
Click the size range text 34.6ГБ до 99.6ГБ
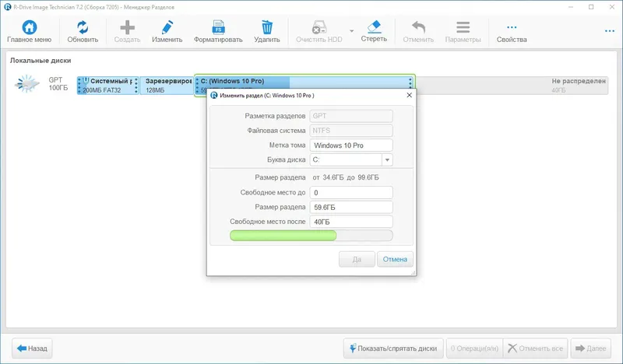click(346, 177)
